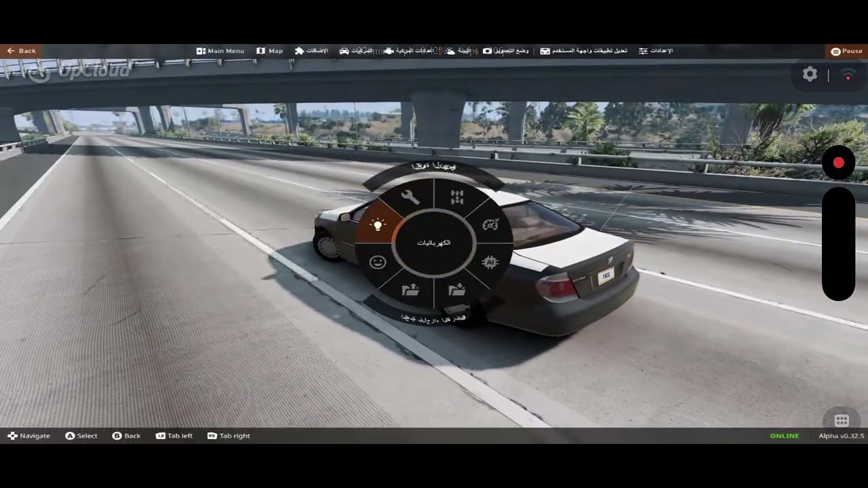Screen dimensions: 868x488
Task: Open the grid keypad icon above the version label
Action: point(842,420)
